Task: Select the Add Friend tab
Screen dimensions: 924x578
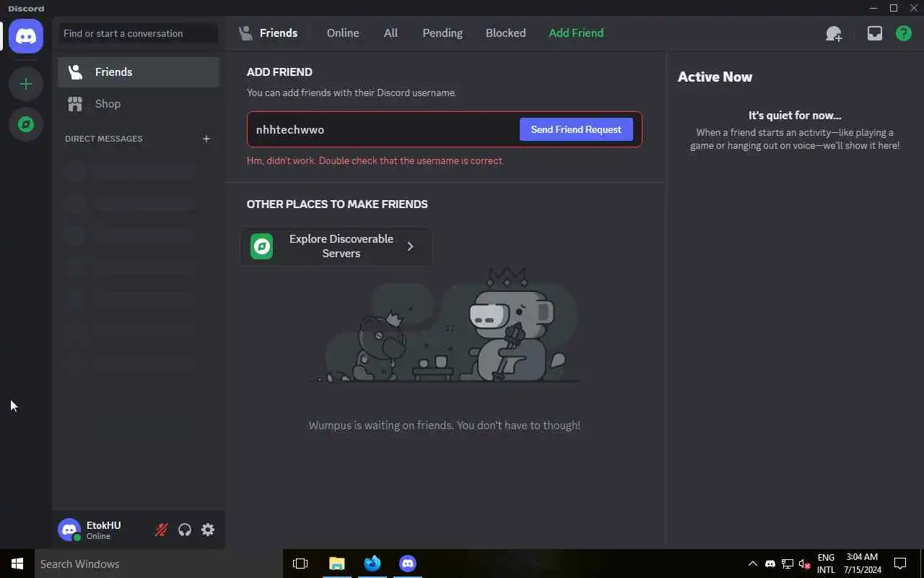Action: pyautogui.click(x=576, y=33)
